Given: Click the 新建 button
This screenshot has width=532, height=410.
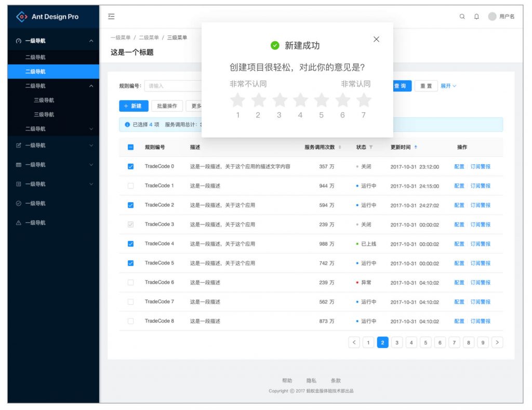Looking at the screenshot, I should 134,106.
